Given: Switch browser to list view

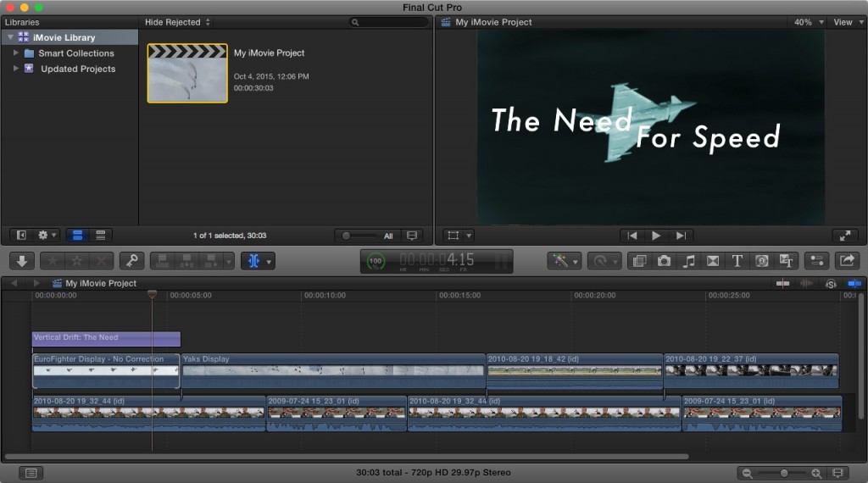Looking at the screenshot, I should (x=101, y=236).
